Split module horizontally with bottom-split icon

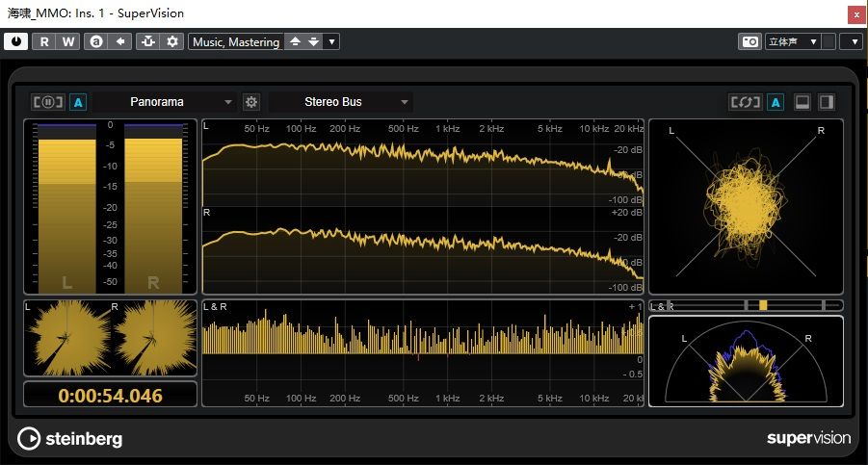coord(802,102)
